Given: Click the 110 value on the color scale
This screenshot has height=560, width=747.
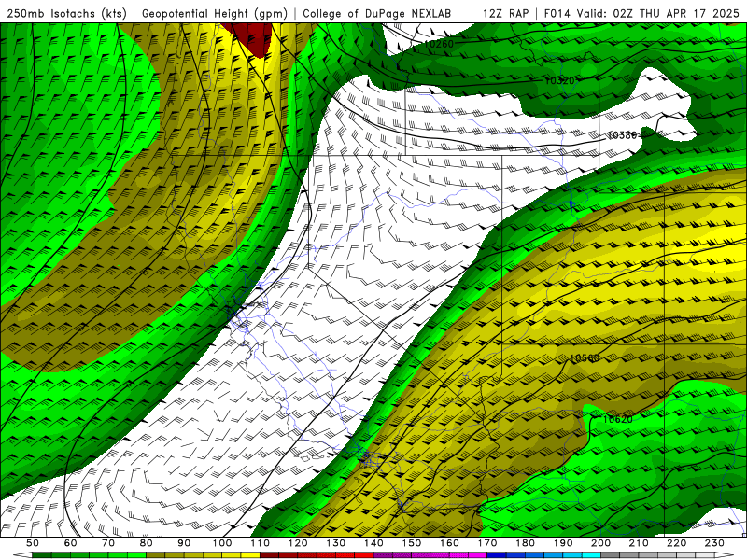Looking at the screenshot, I should coord(260,543).
